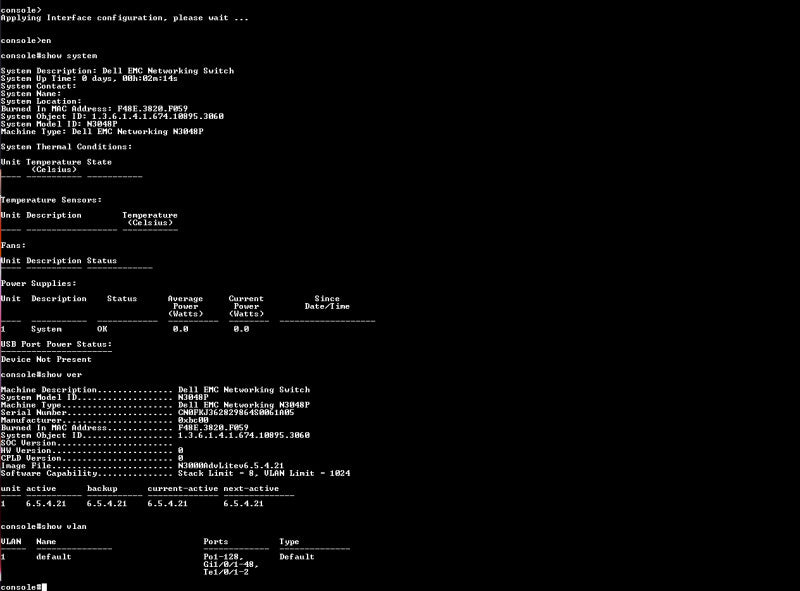Click 'Device Not Present' USB status text

click(46, 359)
